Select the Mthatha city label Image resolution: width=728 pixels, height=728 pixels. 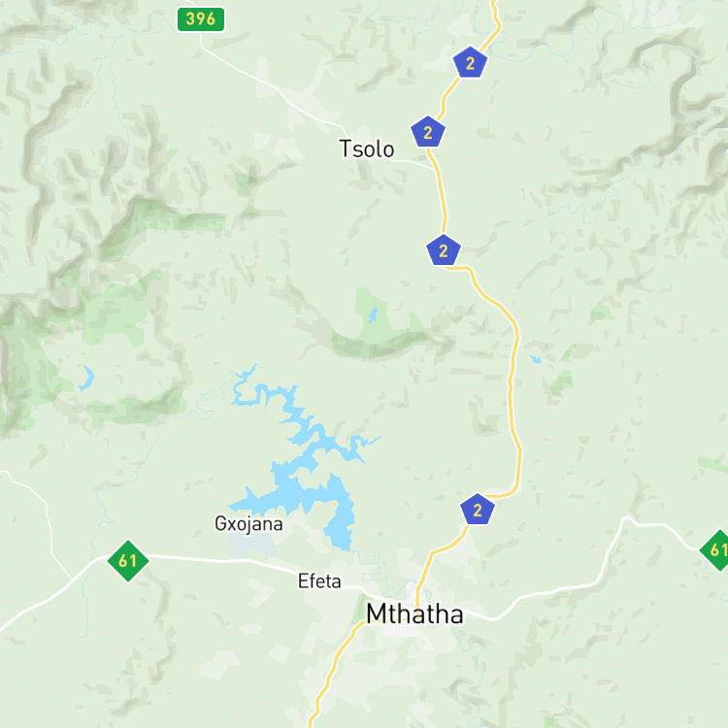point(414,613)
